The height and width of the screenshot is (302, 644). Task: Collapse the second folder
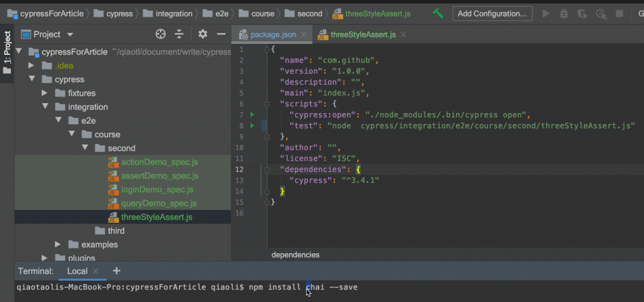pyautogui.click(x=85, y=148)
